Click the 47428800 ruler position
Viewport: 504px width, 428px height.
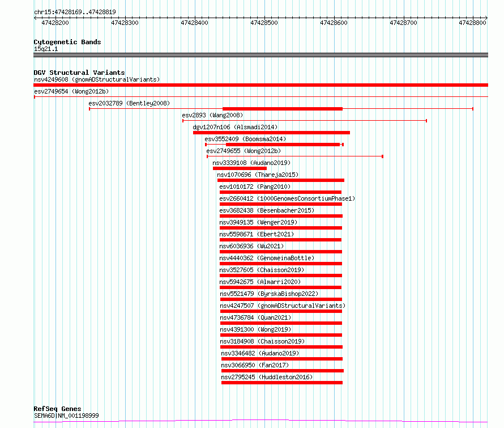(x=472, y=23)
